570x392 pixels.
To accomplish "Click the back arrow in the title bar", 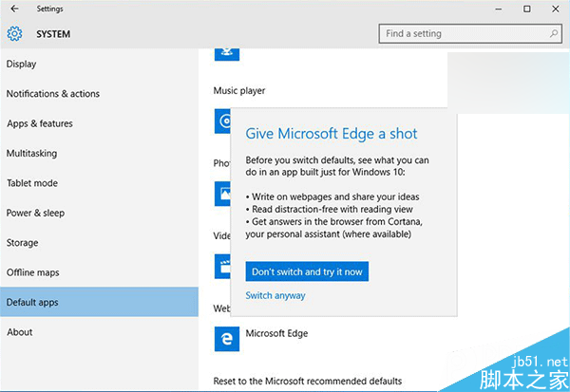I will [x=14, y=9].
